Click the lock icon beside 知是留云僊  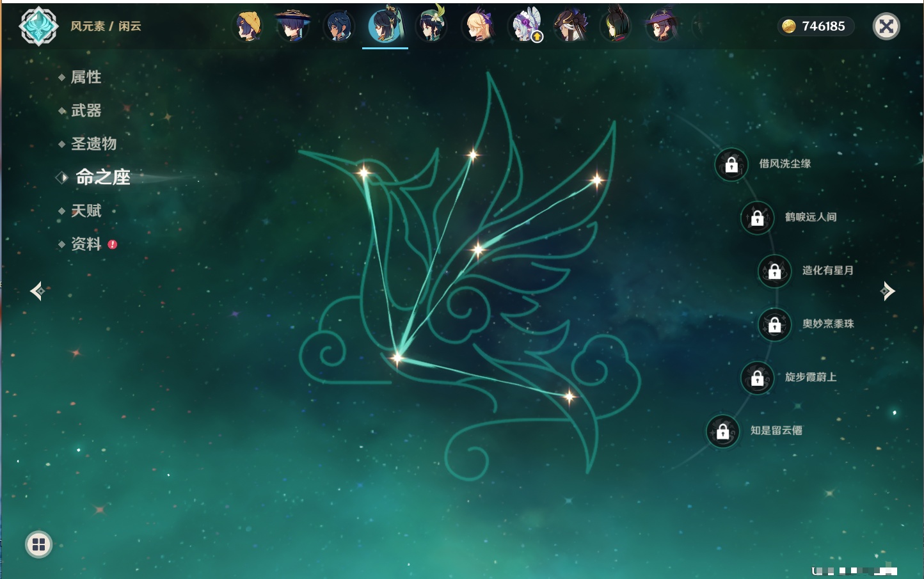coord(723,431)
